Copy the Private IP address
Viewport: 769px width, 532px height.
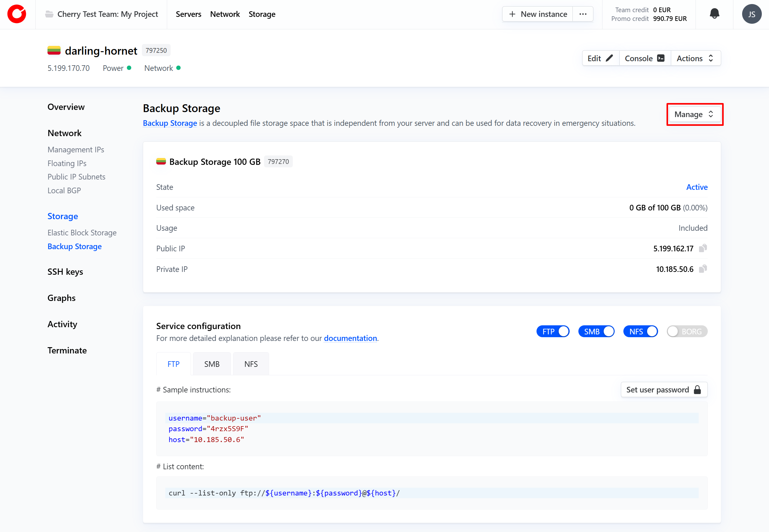point(703,269)
